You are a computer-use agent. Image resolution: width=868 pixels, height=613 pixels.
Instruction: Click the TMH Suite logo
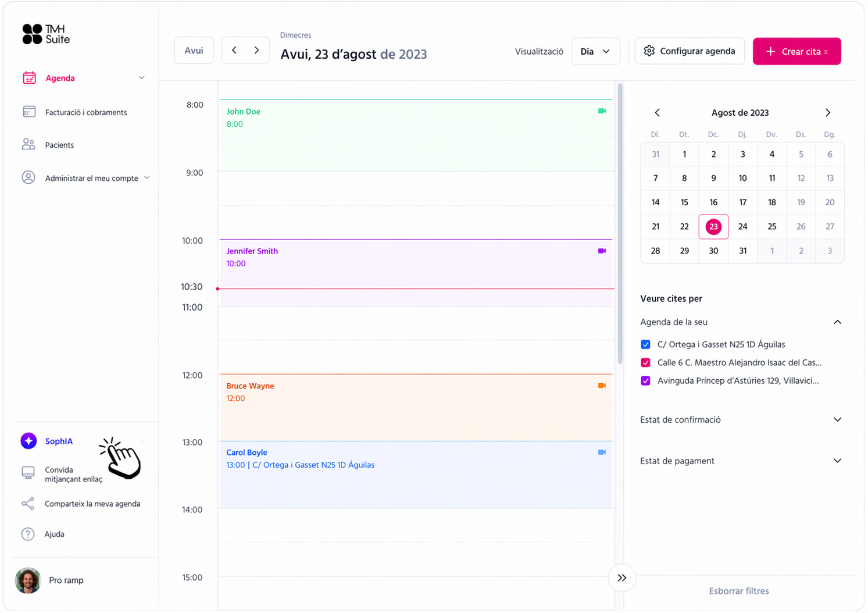pos(46,34)
